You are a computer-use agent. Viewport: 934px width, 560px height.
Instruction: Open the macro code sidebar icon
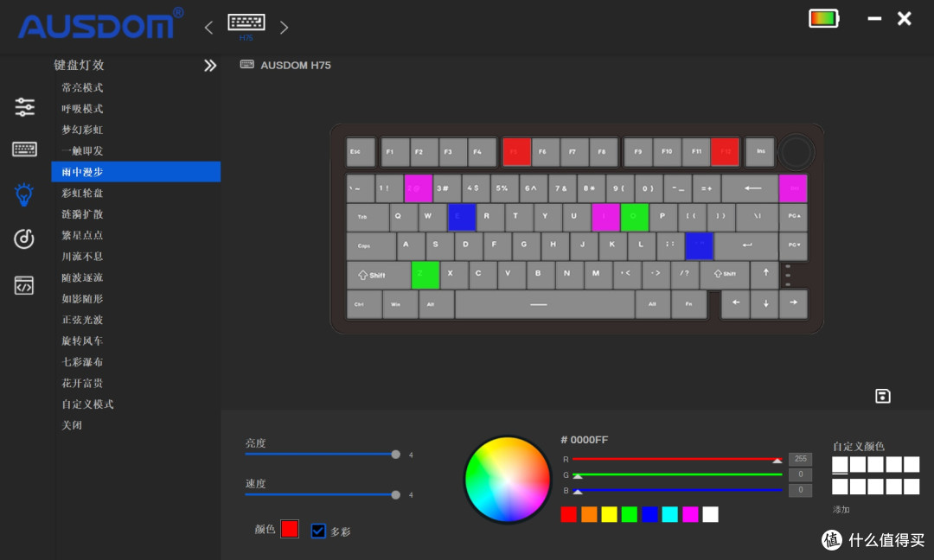pos(24,285)
